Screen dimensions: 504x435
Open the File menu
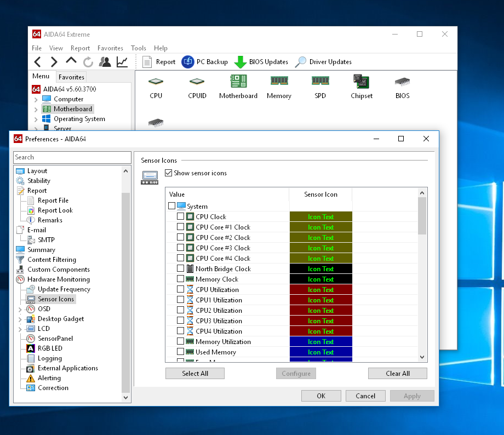click(37, 48)
